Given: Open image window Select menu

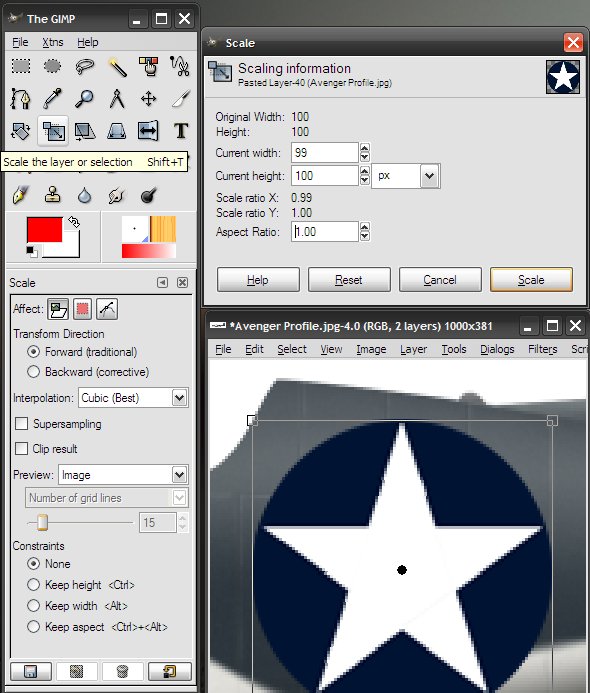Looking at the screenshot, I should [292, 349].
